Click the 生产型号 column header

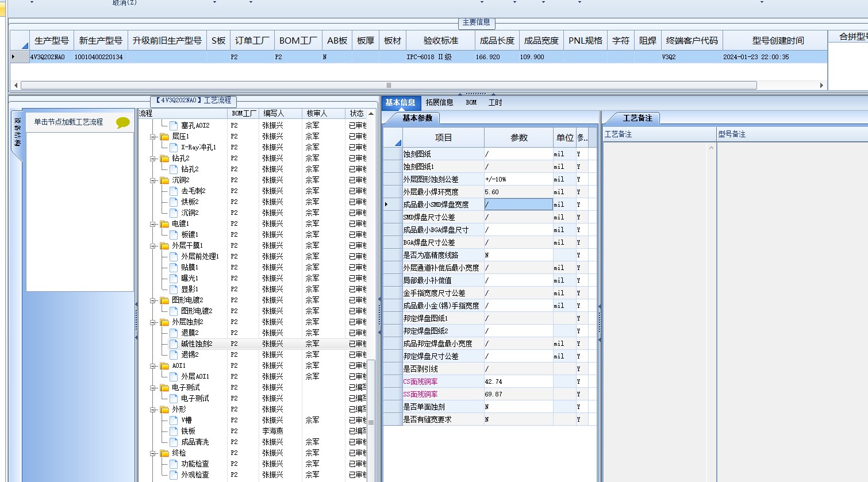point(52,41)
